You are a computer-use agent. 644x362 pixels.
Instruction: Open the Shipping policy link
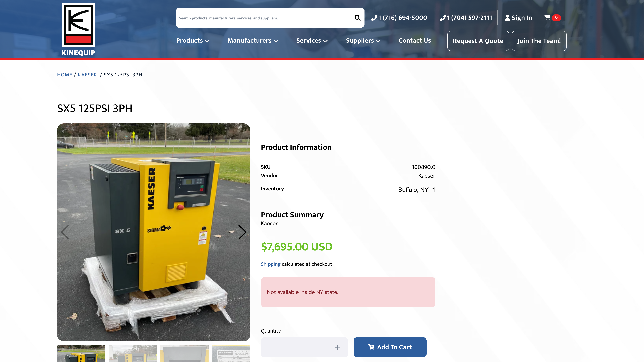pyautogui.click(x=271, y=264)
